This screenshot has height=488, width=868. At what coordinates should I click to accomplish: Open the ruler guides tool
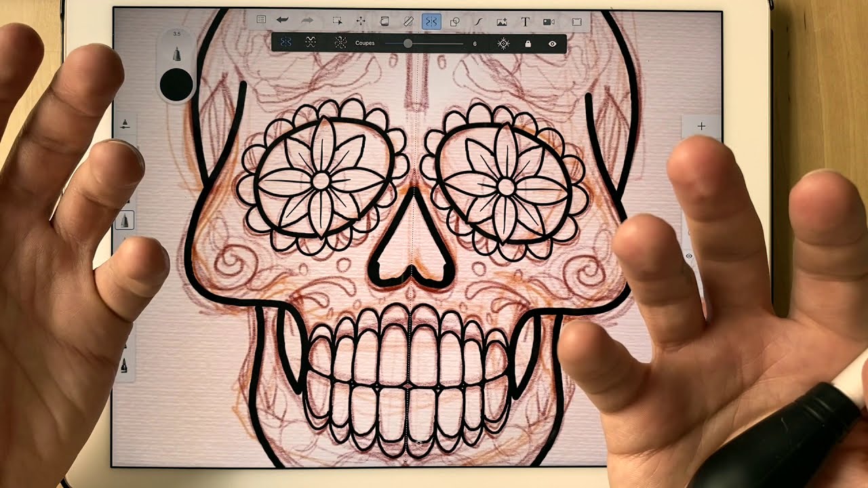(408, 21)
